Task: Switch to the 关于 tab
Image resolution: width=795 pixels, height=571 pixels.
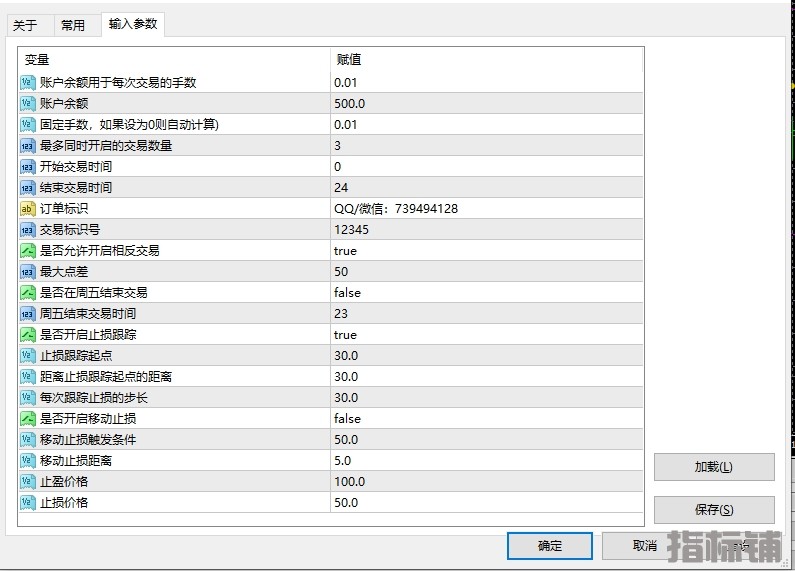Action: (25, 25)
